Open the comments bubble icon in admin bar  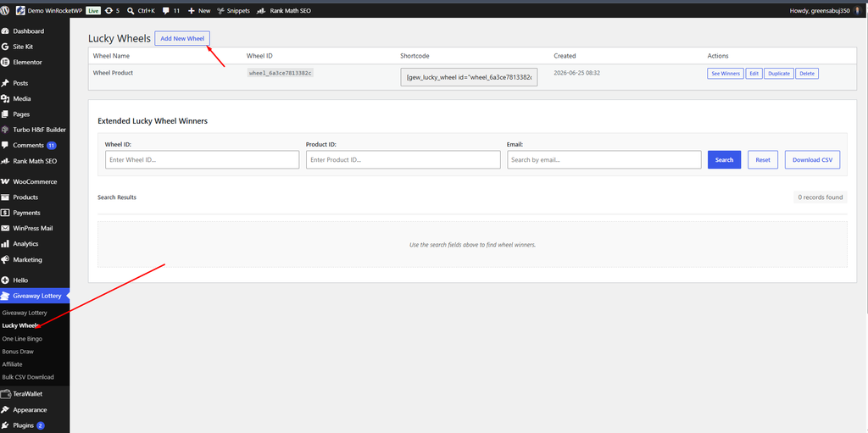tap(165, 10)
